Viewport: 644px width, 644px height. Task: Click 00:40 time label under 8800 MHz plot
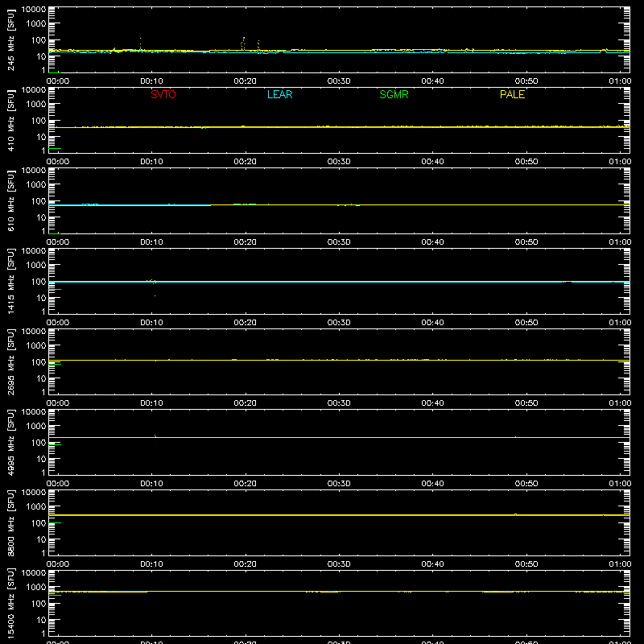[x=432, y=564]
